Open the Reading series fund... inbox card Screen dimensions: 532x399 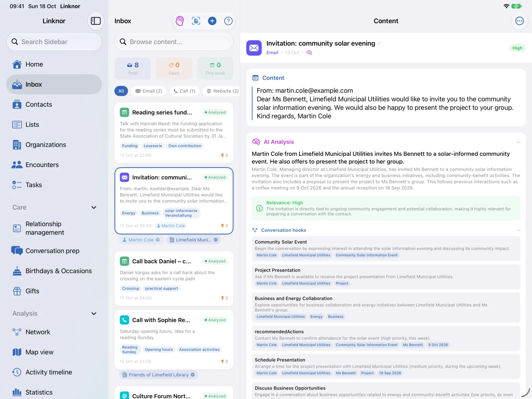(174, 133)
